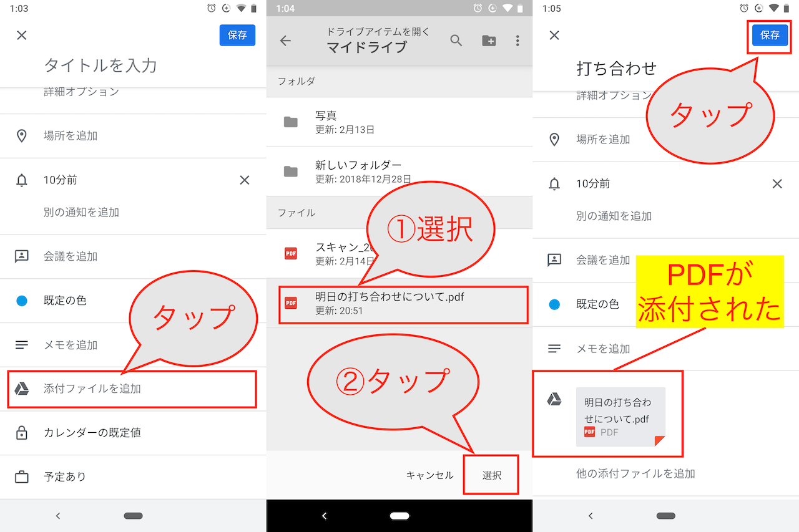Tap the bell icon beside the 10分前 reminder
The image size is (799, 532).
tap(22, 180)
